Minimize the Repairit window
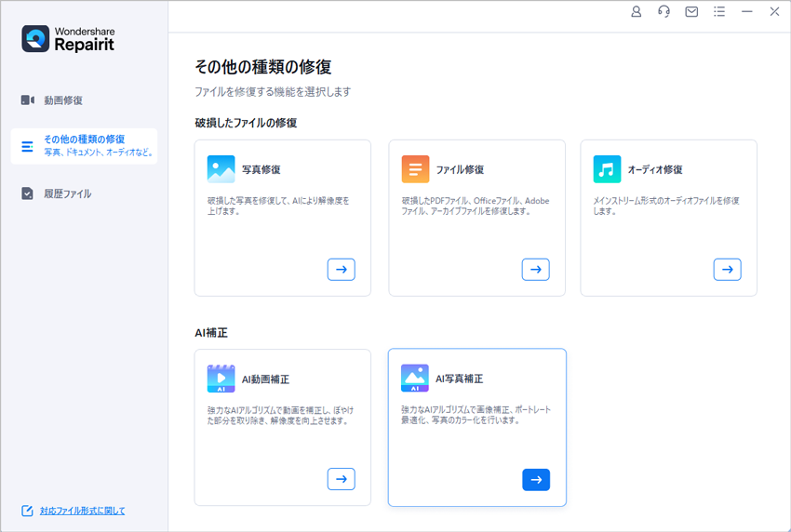Viewport: 791px width, 532px height. pyautogui.click(x=746, y=12)
